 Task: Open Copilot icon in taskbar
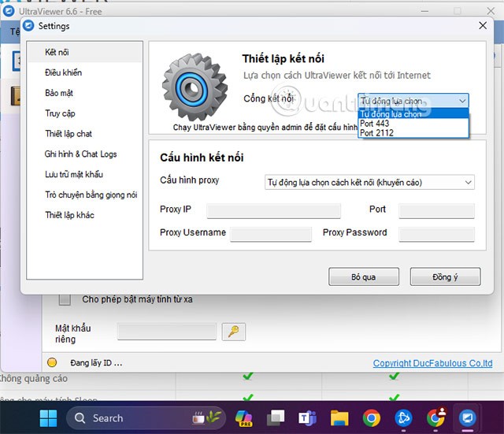(x=243, y=417)
